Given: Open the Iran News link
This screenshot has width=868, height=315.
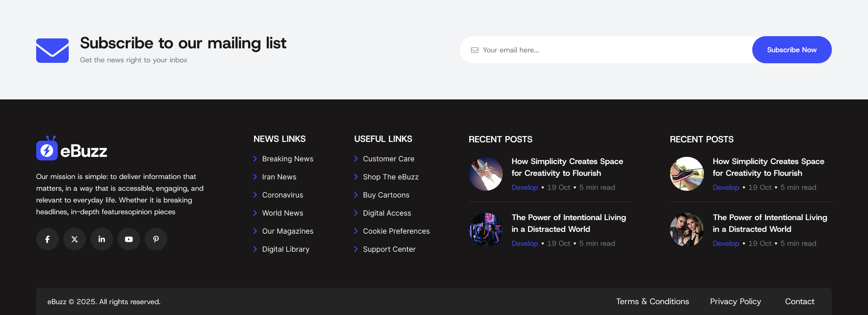Looking at the screenshot, I should (x=279, y=177).
